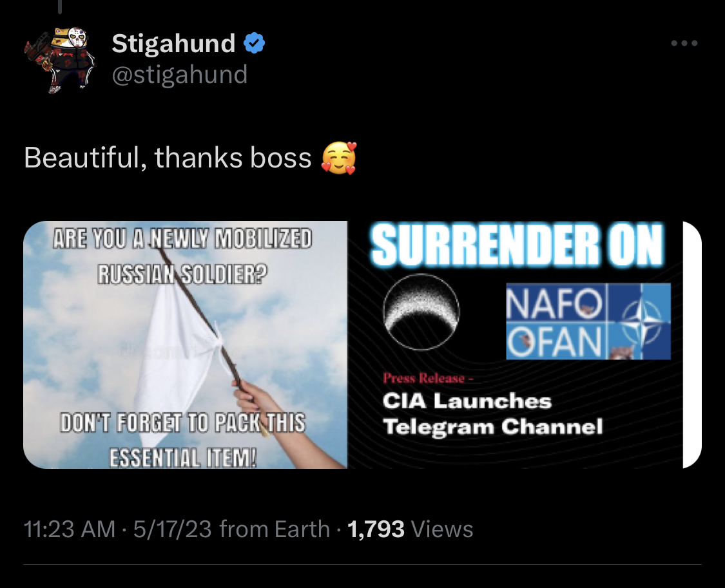The width and height of the screenshot is (725, 588).
Task: Click the reply thread line above avatar
Action: tap(60, 6)
